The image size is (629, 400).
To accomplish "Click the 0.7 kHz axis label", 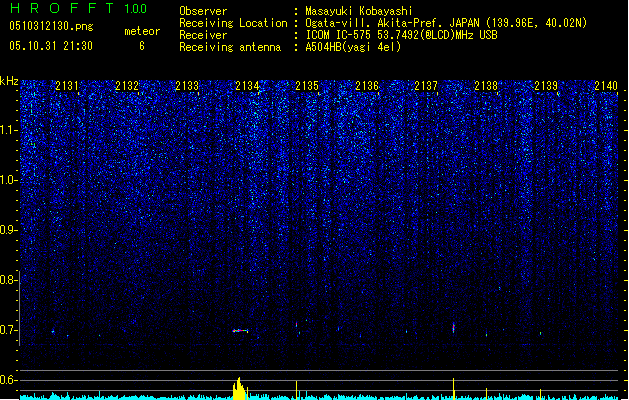I will (8, 330).
